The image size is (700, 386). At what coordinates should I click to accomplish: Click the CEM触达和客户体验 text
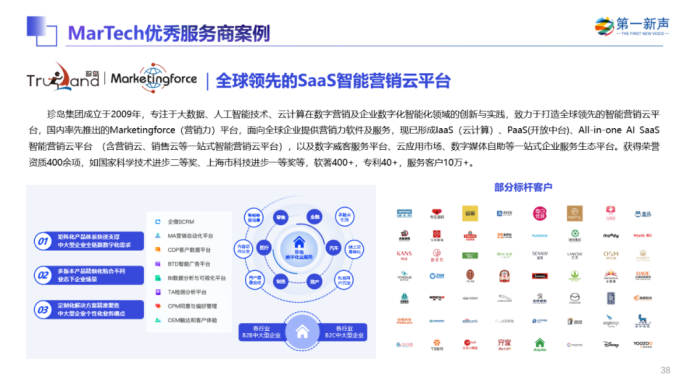[192, 320]
